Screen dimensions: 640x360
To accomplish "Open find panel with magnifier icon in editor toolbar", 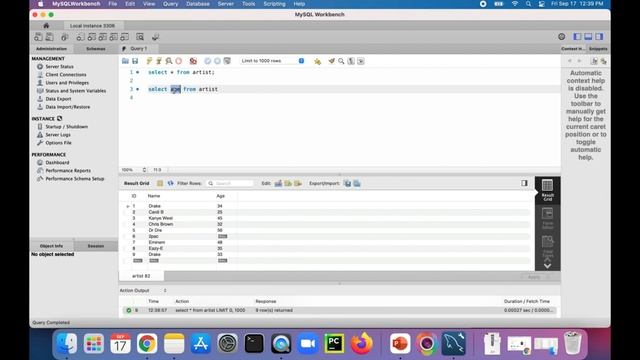I will (x=341, y=61).
